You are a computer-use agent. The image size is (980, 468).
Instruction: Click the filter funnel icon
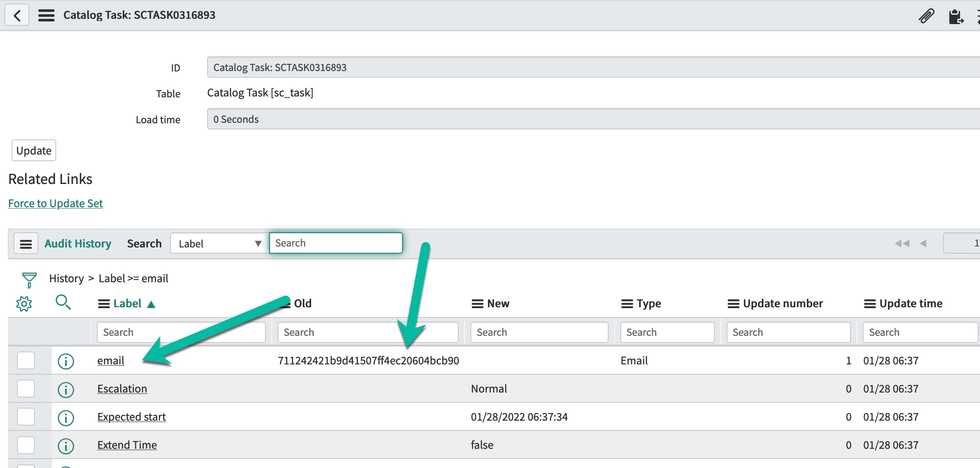[x=29, y=280]
